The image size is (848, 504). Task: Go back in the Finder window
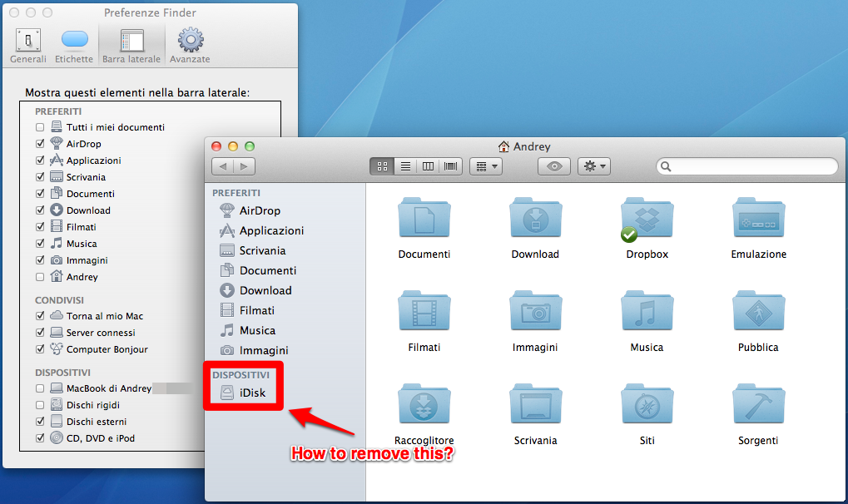click(222, 166)
